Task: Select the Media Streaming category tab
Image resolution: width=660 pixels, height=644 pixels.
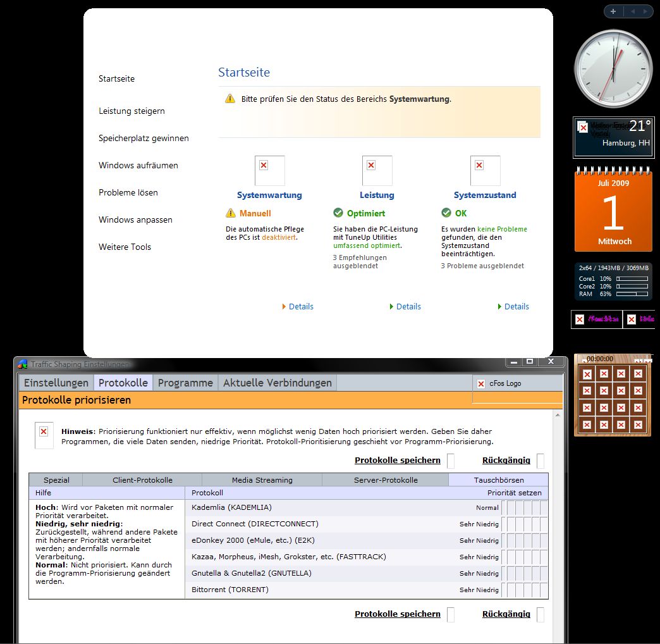Action: pos(262,480)
